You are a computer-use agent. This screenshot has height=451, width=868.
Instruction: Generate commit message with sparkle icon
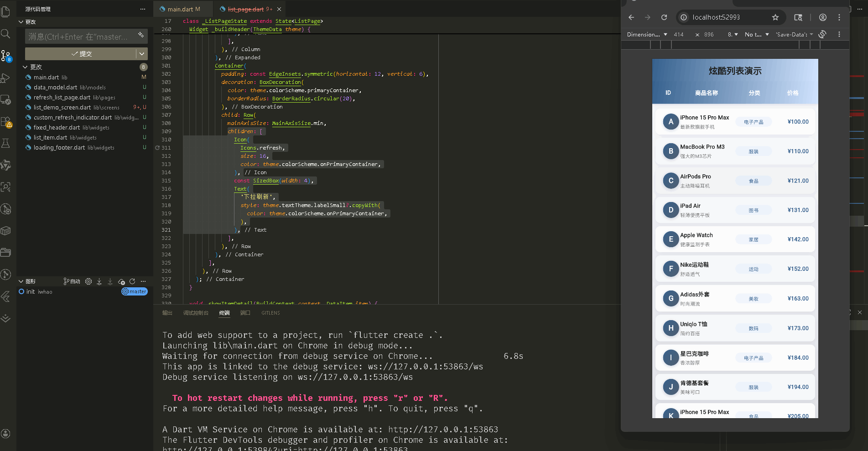[141, 35]
